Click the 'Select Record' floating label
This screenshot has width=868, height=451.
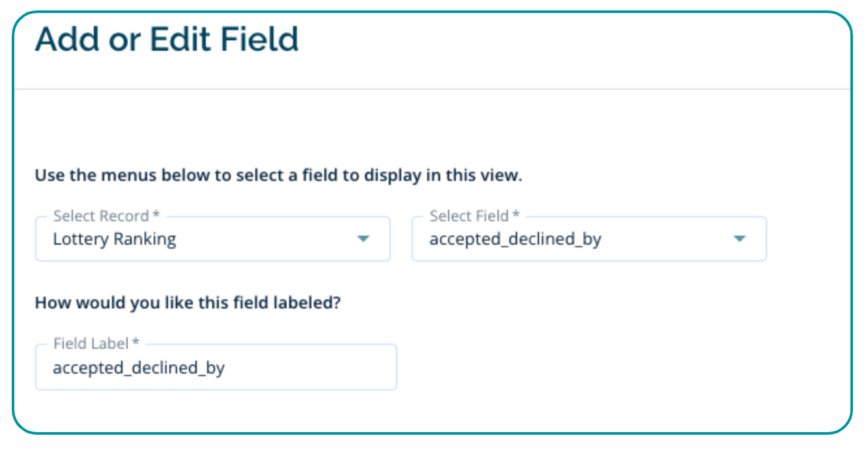tap(101, 216)
